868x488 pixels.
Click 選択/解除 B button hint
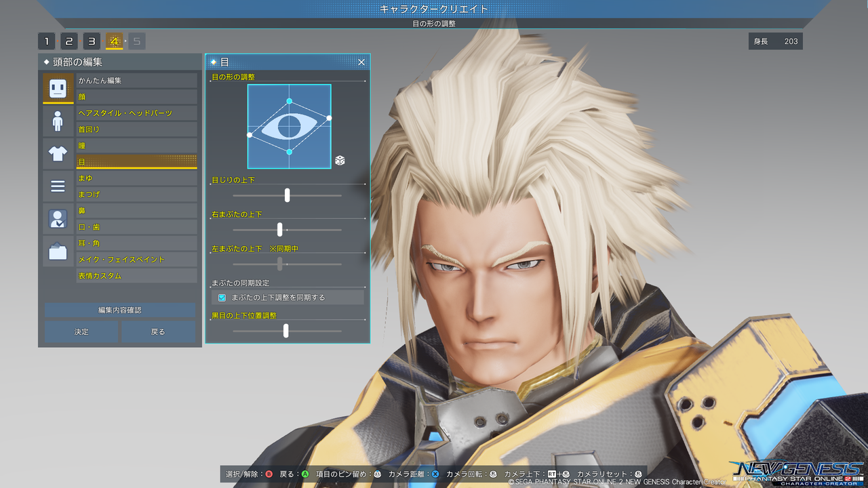[249, 474]
